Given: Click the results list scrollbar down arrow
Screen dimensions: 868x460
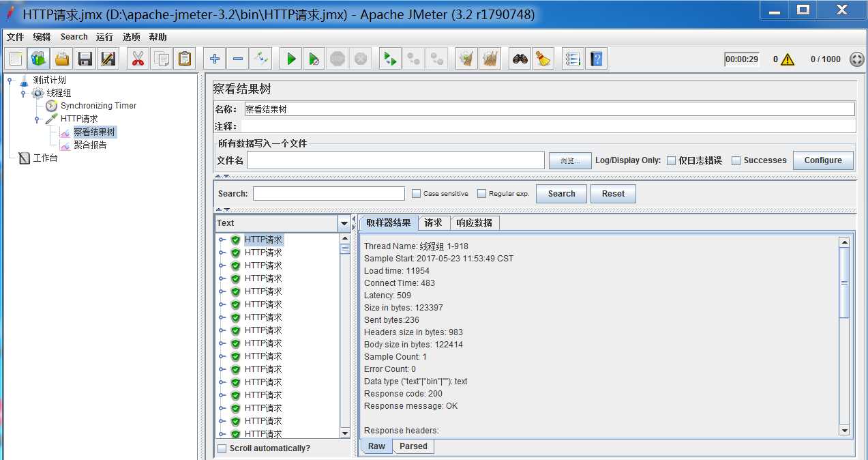Looking at the screenshot, I should pos(345,433).
